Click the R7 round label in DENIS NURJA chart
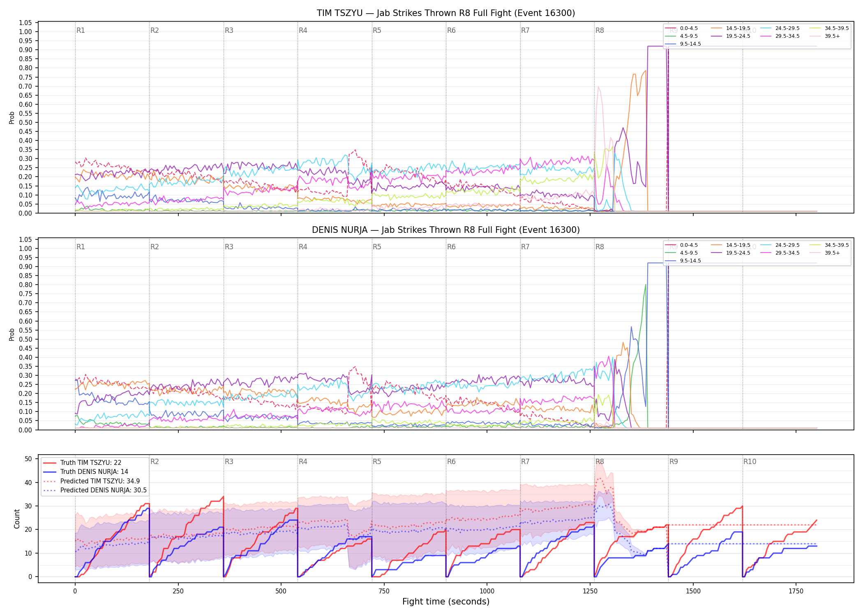 tap(525, 247)
